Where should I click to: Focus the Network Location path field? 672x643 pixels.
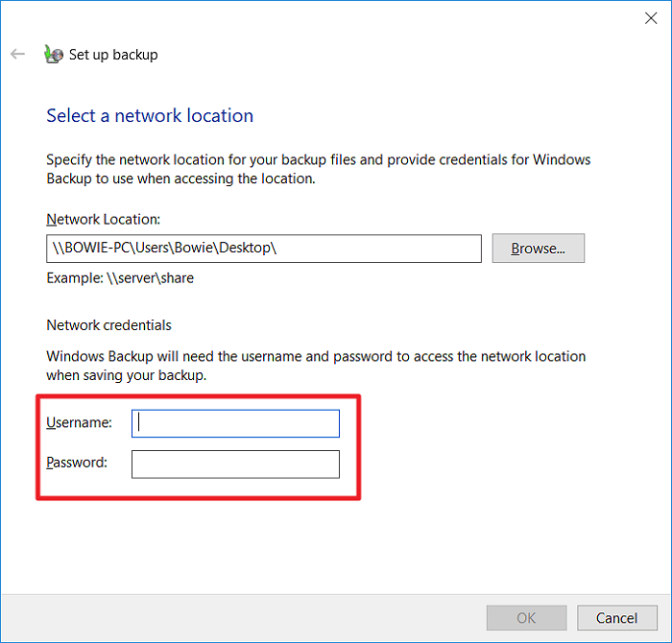tap(264, 249)
